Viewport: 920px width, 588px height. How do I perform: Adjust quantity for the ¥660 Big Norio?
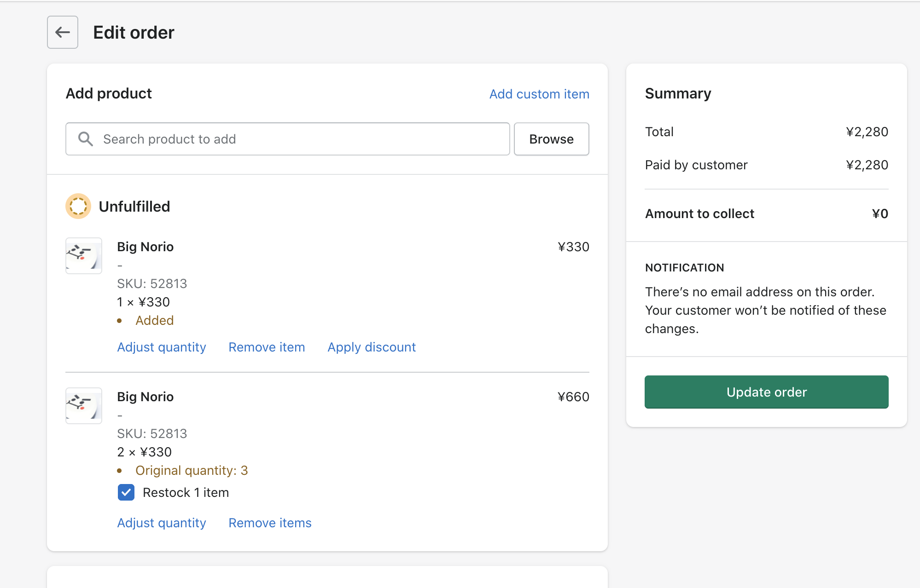click(162, 523)
